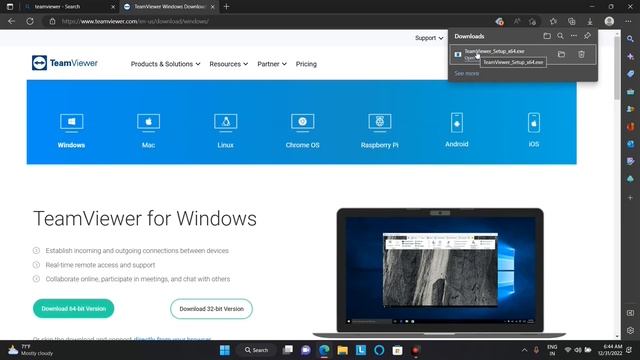Open File Explorer from taskbar

tap(342, 350)
